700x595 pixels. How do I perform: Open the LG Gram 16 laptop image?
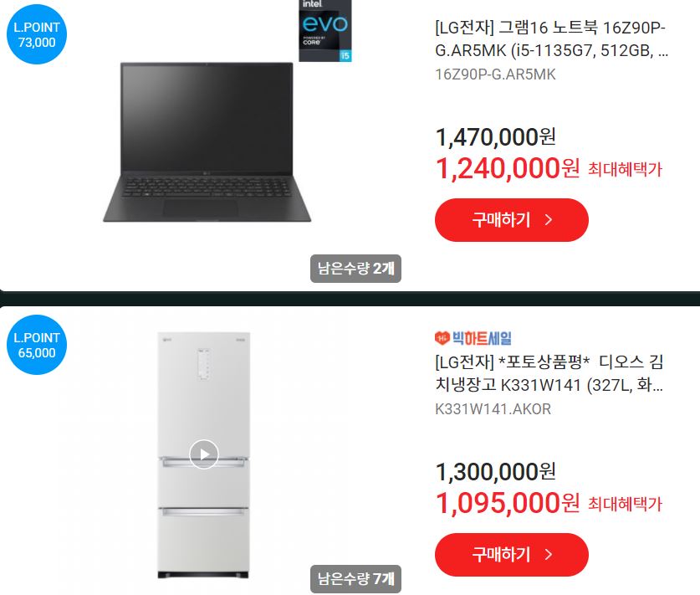(207, 142)
